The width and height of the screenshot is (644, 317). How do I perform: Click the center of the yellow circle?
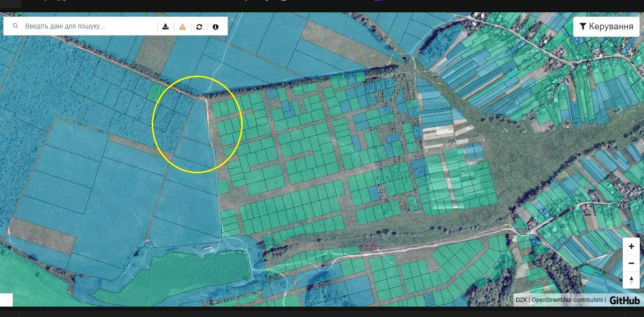pyautogui.click(x=197, y=124)
